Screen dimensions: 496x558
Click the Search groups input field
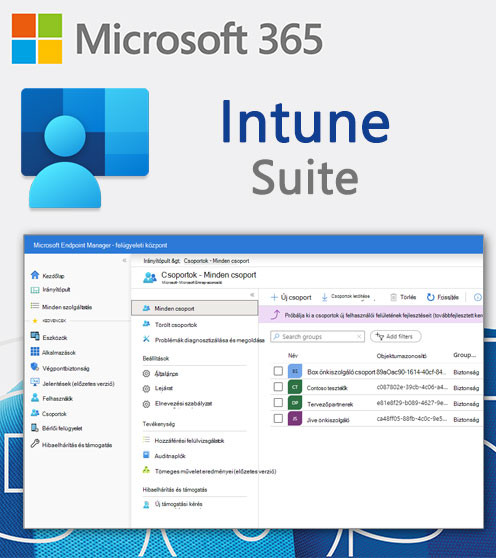317,336
